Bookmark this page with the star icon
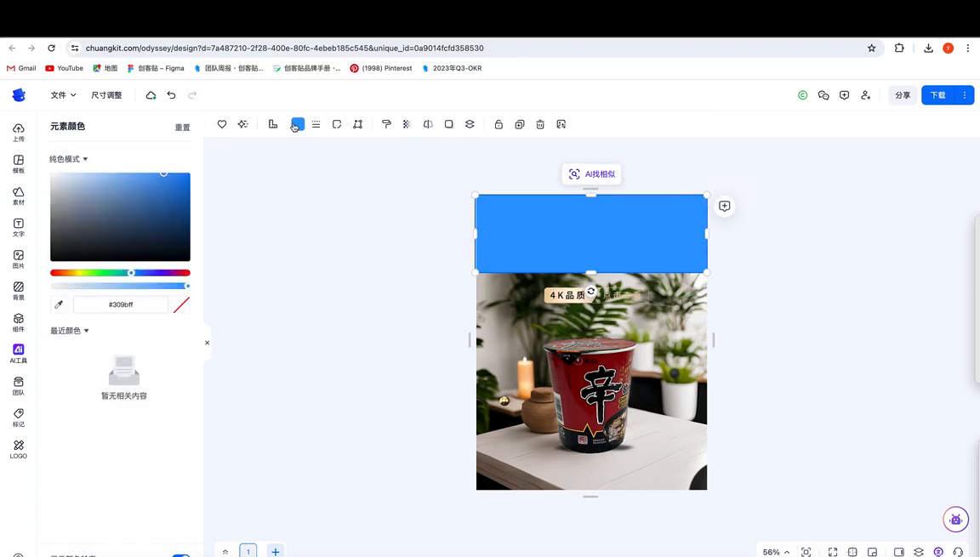Image resolution: width=980 pixels, height=557 pixels. coord(872,48)
